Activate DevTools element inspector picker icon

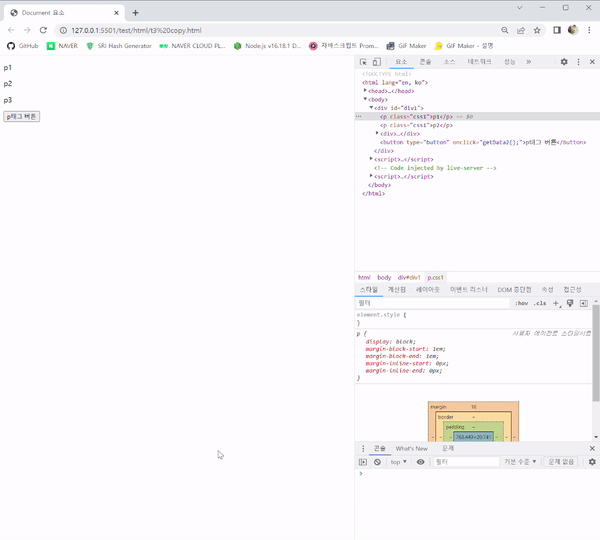[x=363, y=62]
